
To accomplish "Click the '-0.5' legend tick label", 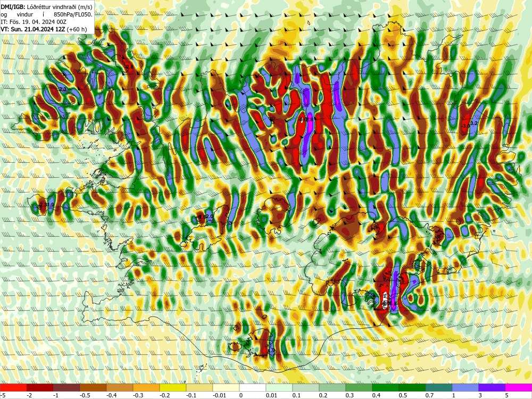I will pyautogui.click(x=85, y=395).
